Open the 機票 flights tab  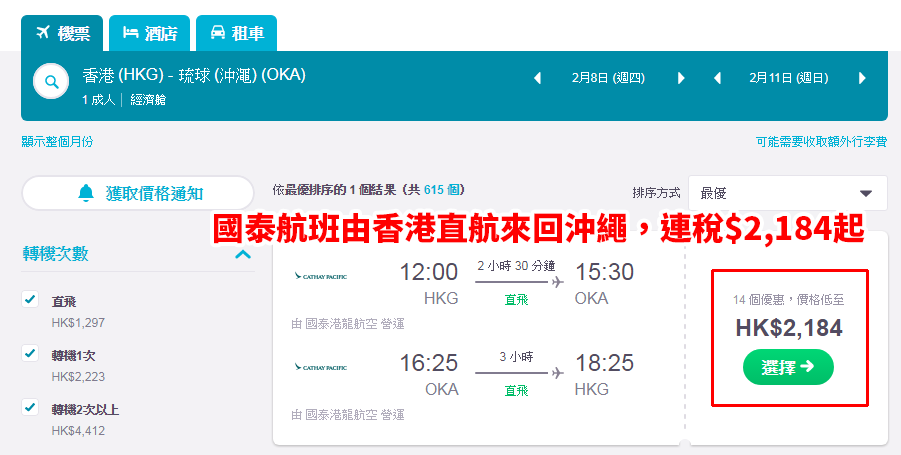[x=62, y=33]
